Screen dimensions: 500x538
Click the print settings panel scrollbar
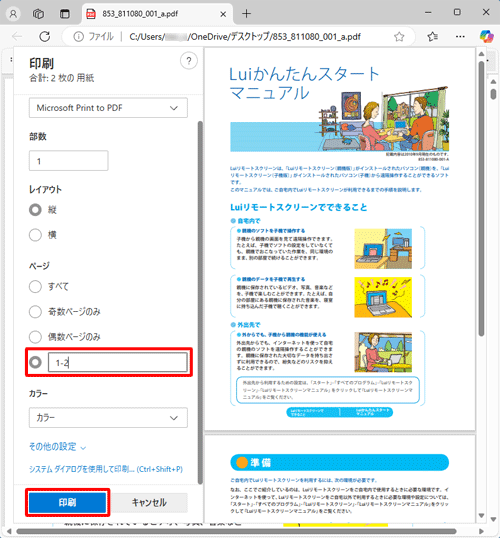coord(200,302)
